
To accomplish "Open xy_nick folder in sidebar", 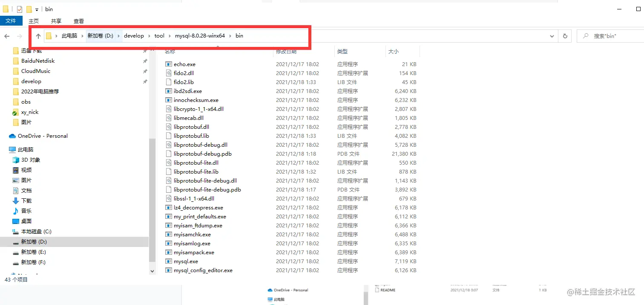I will [30, 112].
